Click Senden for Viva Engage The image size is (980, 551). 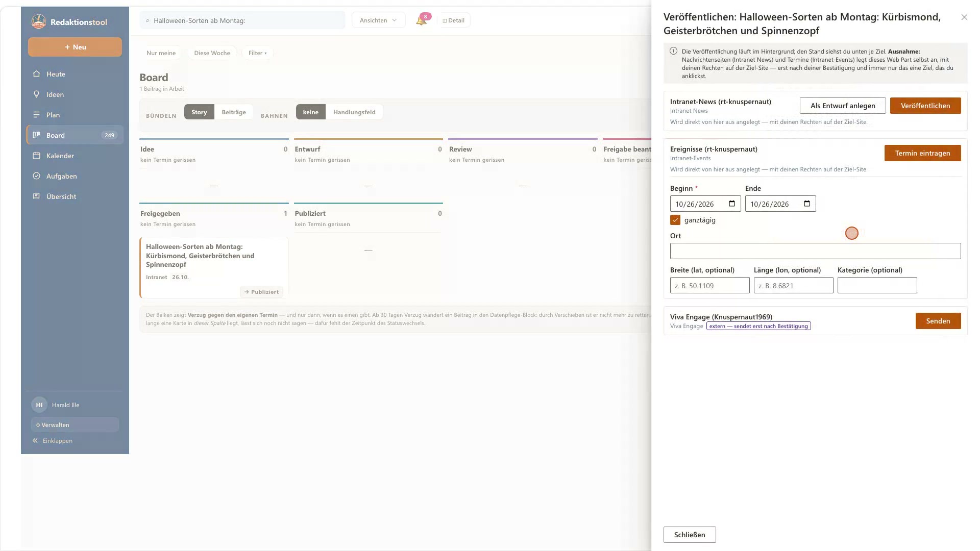point(938,321)
